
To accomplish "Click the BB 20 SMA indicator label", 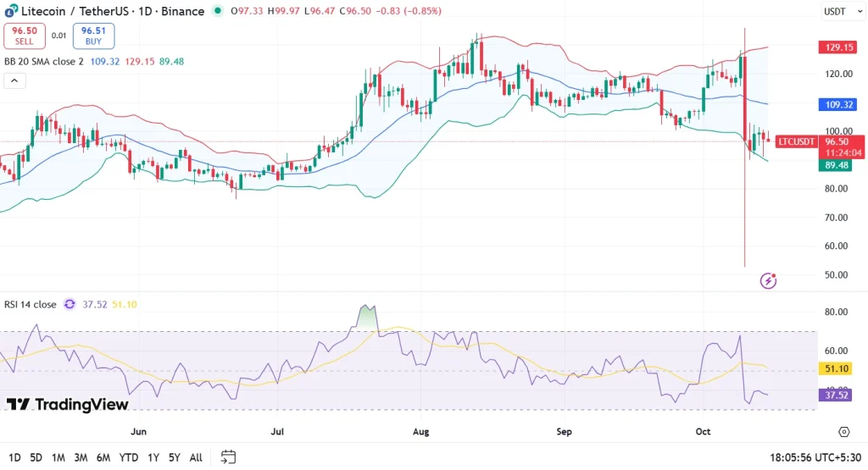I will 44,62.
